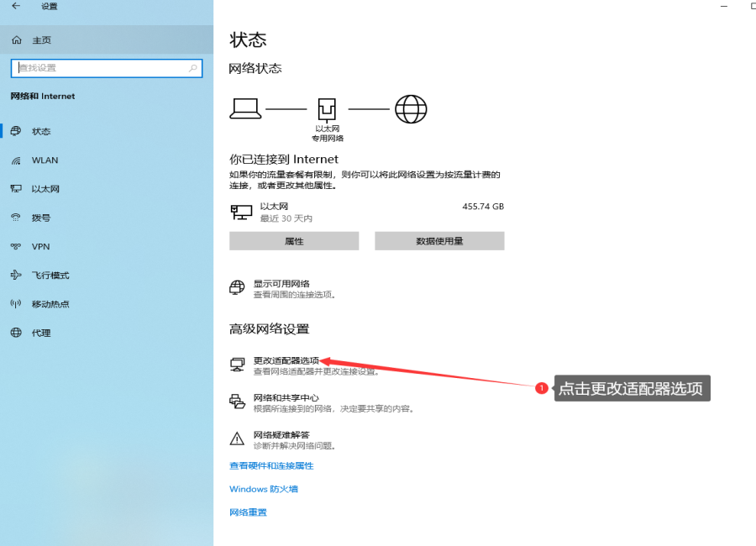Open the 主页 home page
Image resolution: width=756 pixels, height=546 pixels.
(x=107, y=40)
